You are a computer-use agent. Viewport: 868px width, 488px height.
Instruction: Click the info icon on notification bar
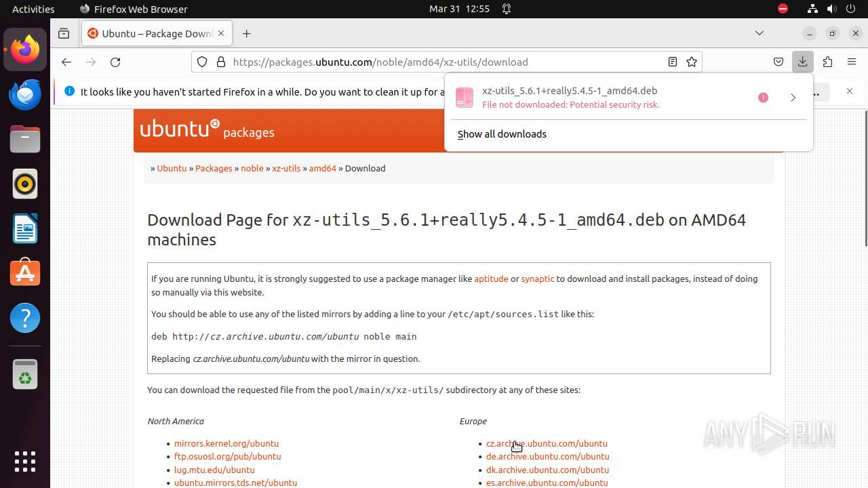coord(69,91)
